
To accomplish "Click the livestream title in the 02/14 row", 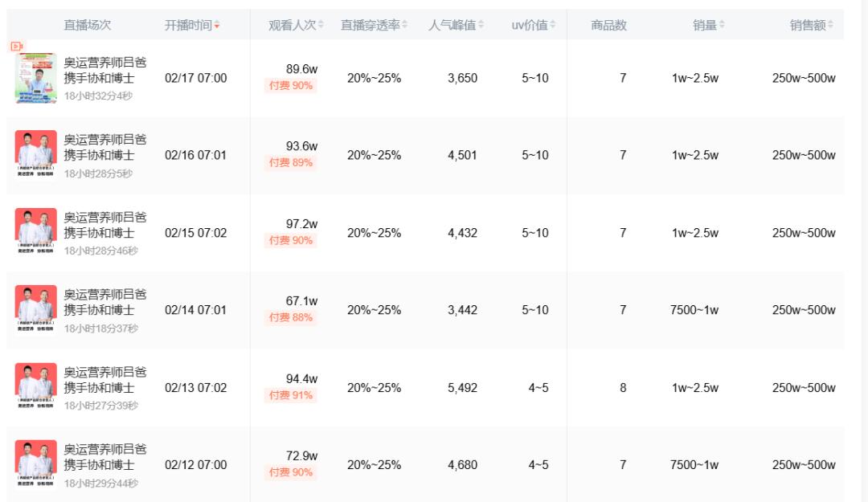I will pos(105,302).
